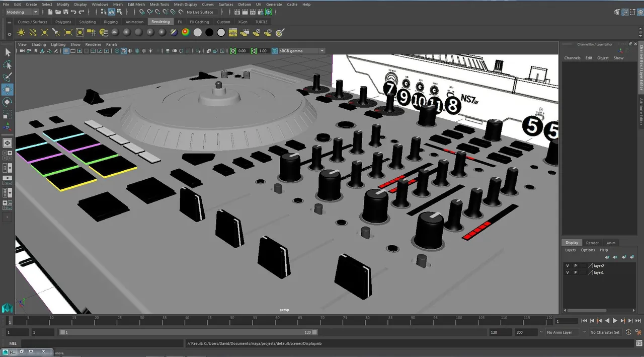Go to end of playback range
The width and height of the screenshot is (644, 357).
[638, 321]
